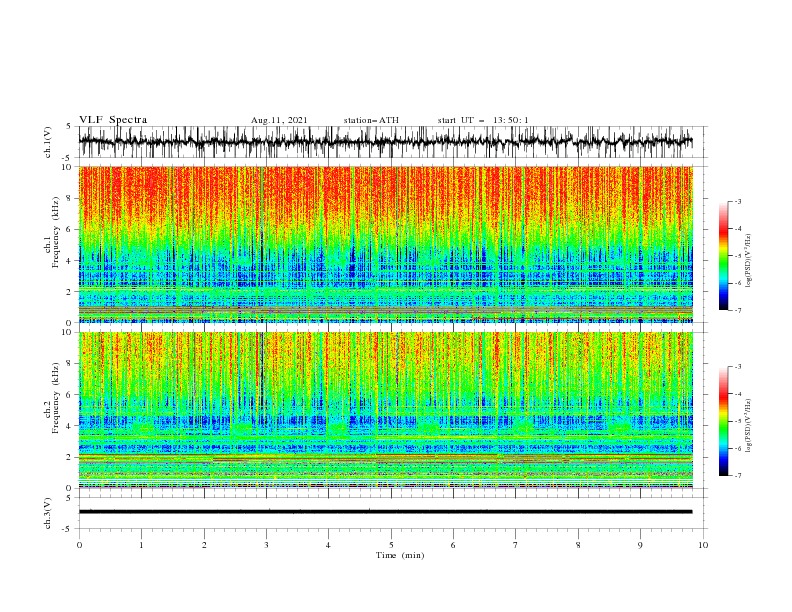This screenshot has width=792, height=612.
Task: Click the lower colorbar's log(PSD) label
Action: [x=749, y=425]
